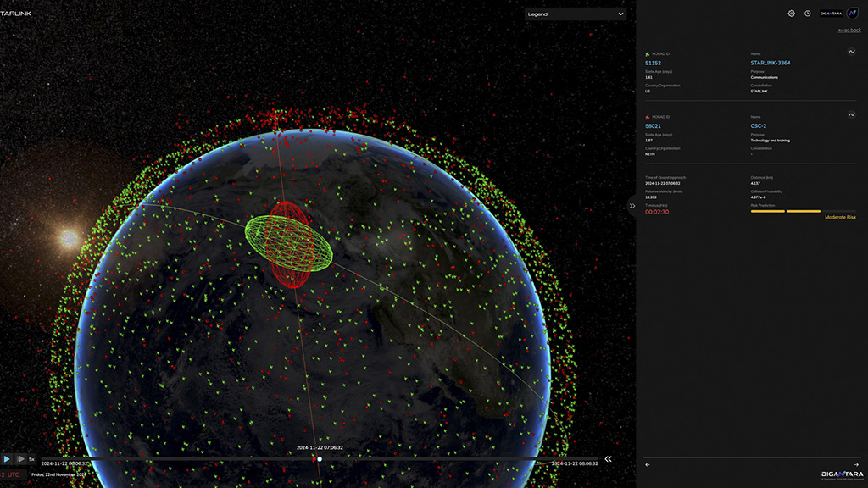Image resolution: width=868 pixels, height=488 pixels.
Task: Click the step-forward playback button
Action: click(20, 458)
